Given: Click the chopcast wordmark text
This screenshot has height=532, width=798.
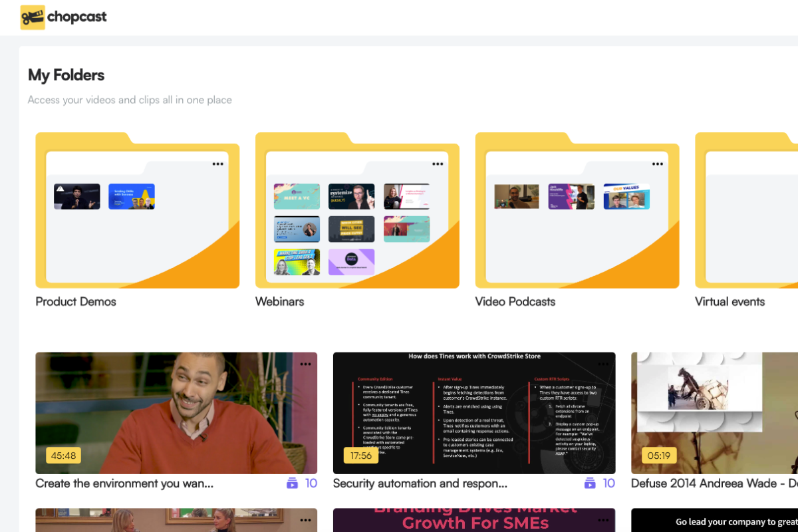Looking at the screenshot, I should pos(77,17).
